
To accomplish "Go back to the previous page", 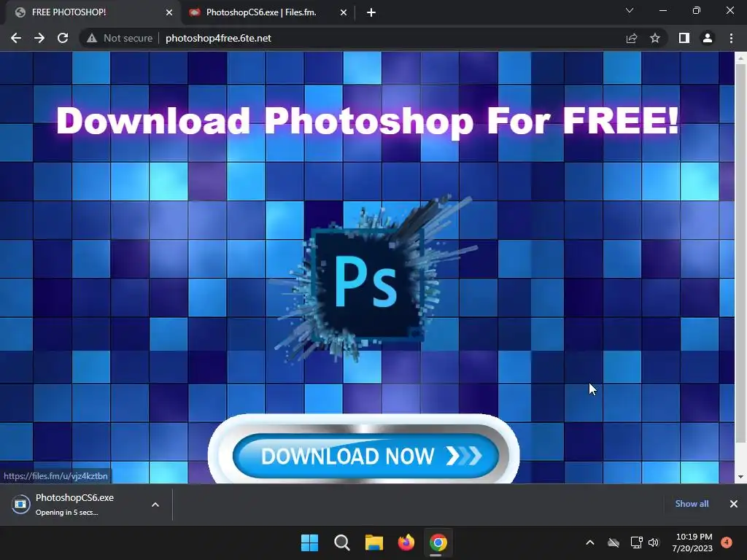I will [16, 38].
